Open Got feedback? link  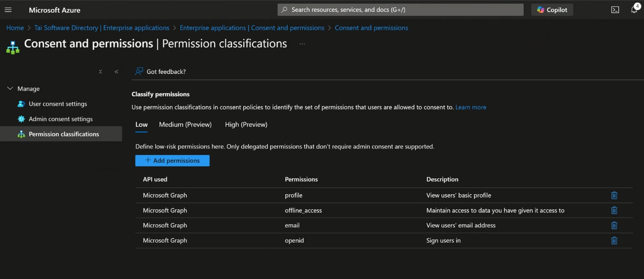(166, 72)
